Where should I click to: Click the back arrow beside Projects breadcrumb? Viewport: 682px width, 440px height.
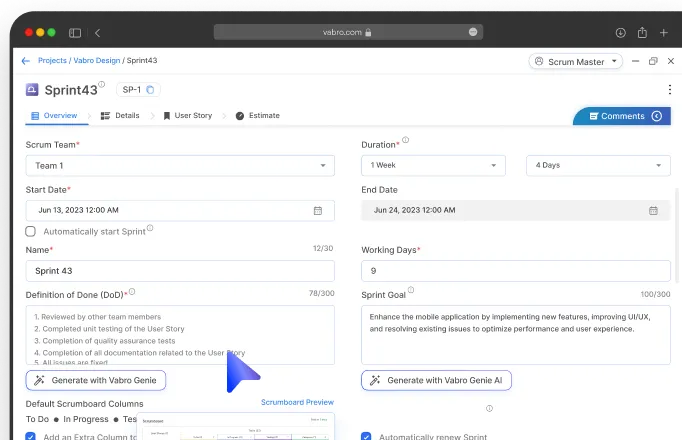(x=25, y=61)
